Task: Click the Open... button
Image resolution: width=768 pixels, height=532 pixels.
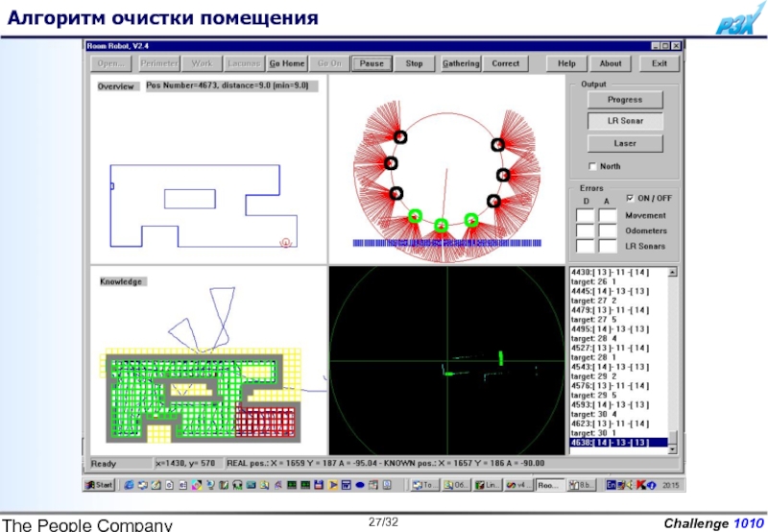Action: 111,63
